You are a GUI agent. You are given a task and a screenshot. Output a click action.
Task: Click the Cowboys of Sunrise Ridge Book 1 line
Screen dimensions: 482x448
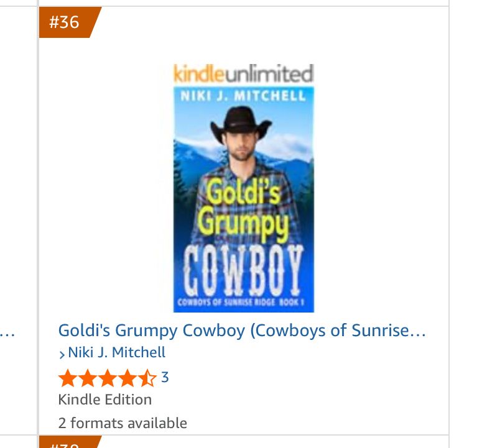[x=243, y=303]
